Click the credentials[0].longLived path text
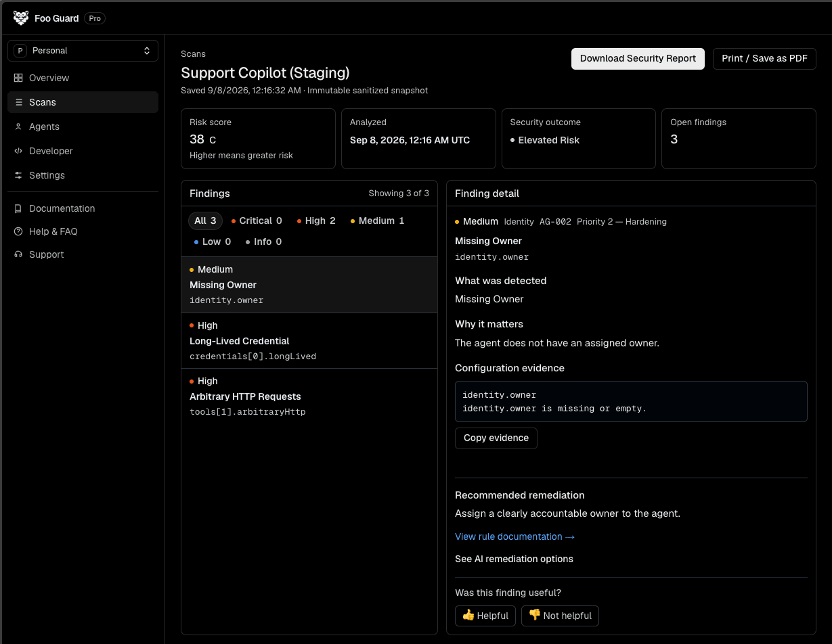Viewport: 832px width, 644px height. pyautogui.click(x=253, y=356)
